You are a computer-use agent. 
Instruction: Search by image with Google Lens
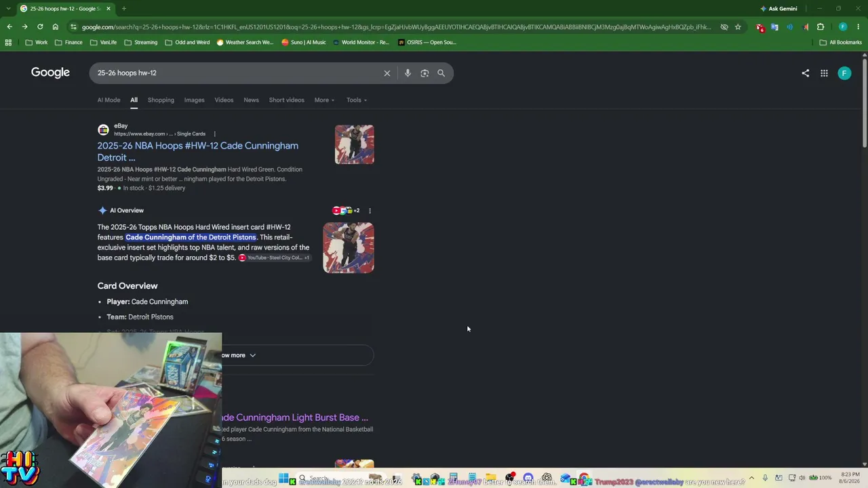point(425,73)
